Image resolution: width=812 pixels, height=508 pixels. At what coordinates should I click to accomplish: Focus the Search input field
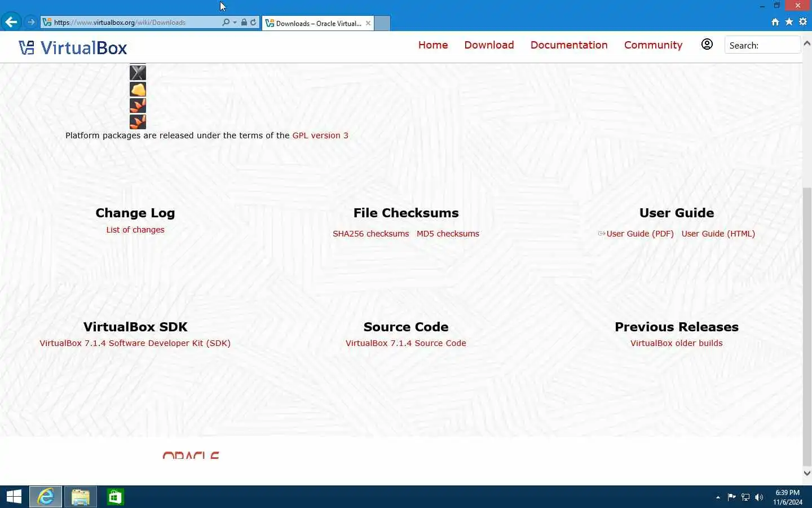coord(762,45)
